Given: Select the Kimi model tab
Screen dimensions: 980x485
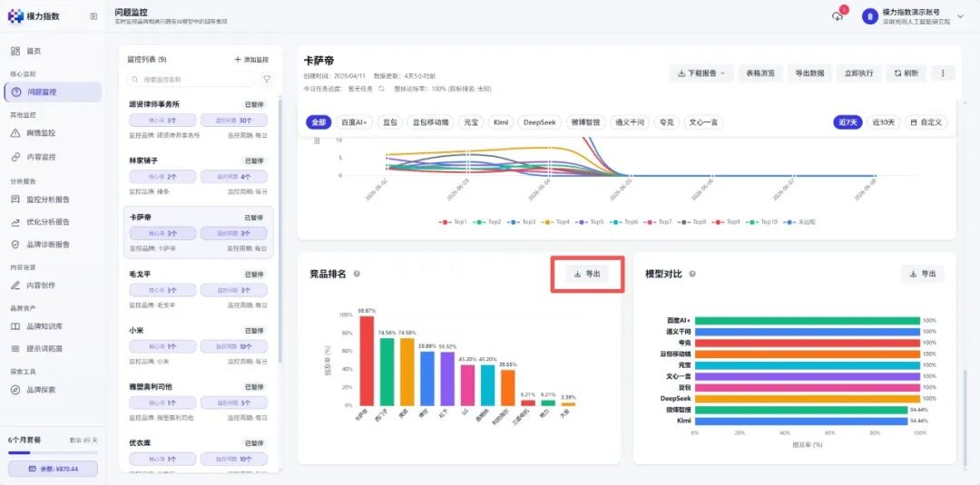Looking at the screenshot, I should (x=501, y=122).
